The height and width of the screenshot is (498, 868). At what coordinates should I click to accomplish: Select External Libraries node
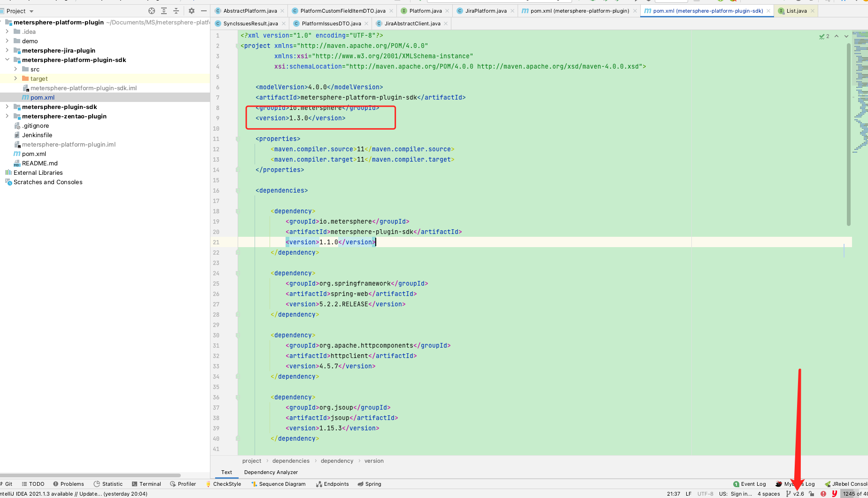[38, 172]
